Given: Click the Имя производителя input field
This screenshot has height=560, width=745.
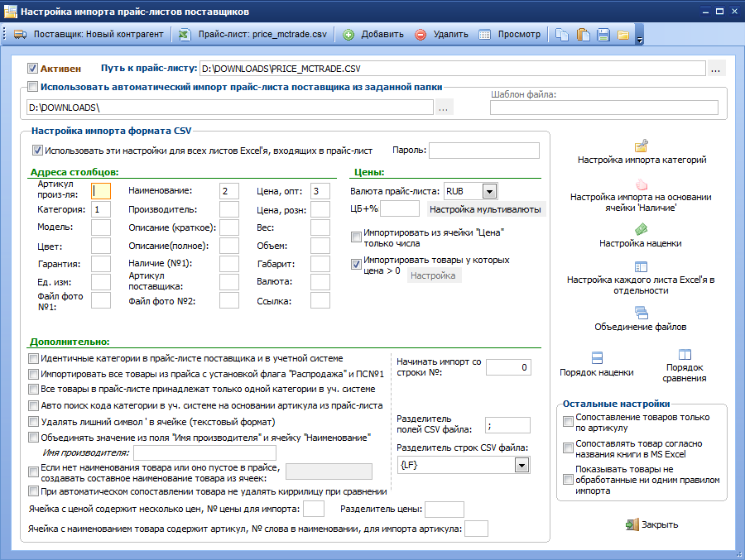Looking at the screenshot, I should click(x=204, y=452).
